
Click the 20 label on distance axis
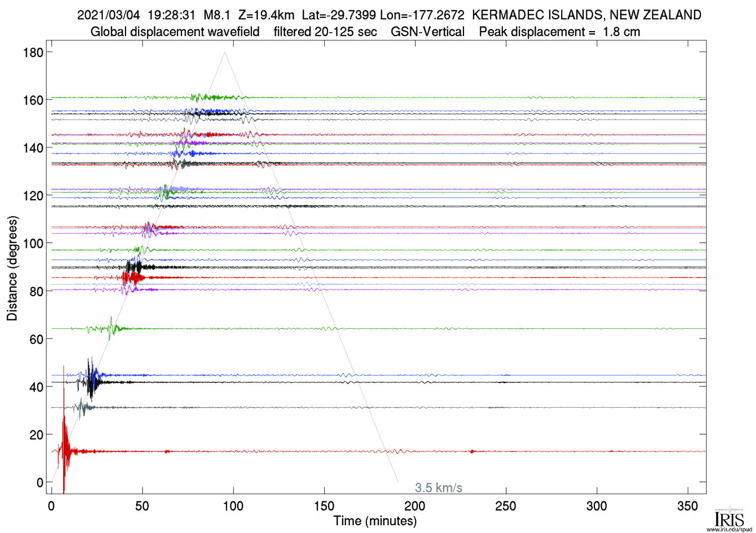(36, 435)
